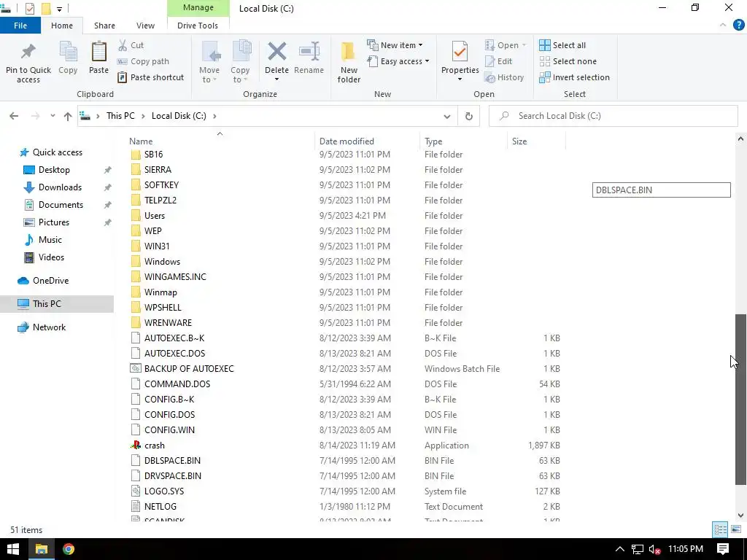Select the DBLSPACE.BIN file row
Image resolution: width=747 pixels, height=560 pixels.
pyautogui.click(x=345, y=461)
